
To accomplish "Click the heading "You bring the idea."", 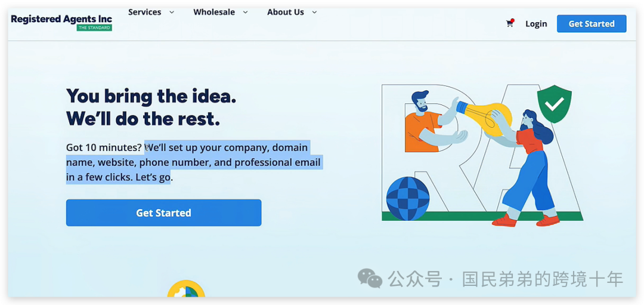I will pyautogui.click(x=151, y=96).
